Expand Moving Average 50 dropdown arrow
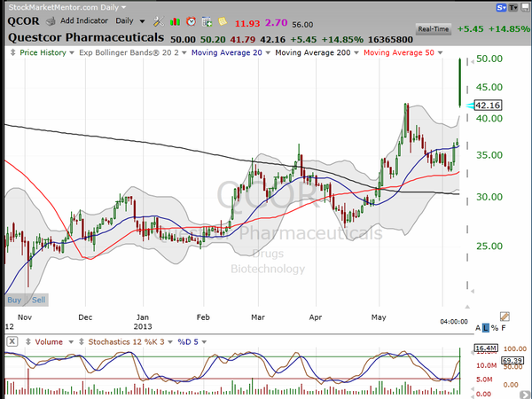The height and width of the screenshot is (399, 532). 440,53
